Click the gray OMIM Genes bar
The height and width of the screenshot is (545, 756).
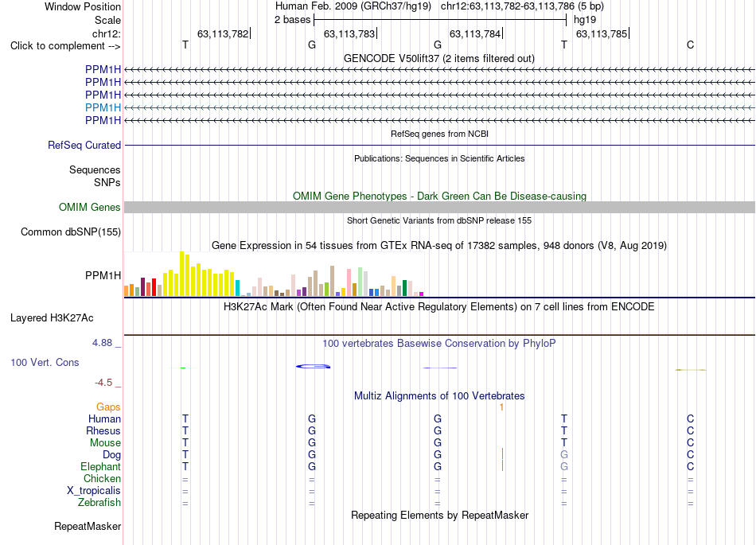439,207
